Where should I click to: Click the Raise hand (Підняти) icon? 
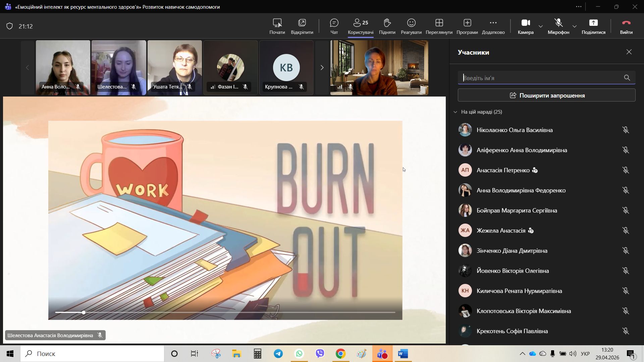click(387, 23)
